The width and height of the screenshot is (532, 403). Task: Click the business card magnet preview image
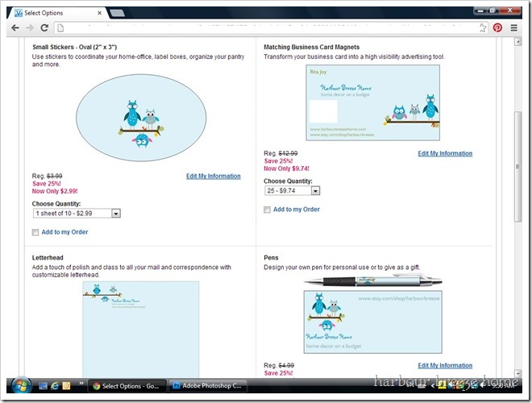point(373,103)
